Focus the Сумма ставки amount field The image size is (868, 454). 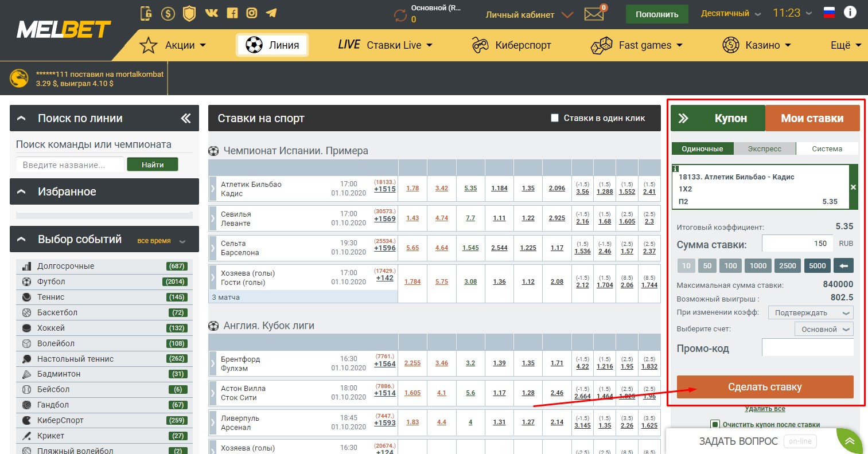(798, 244)
